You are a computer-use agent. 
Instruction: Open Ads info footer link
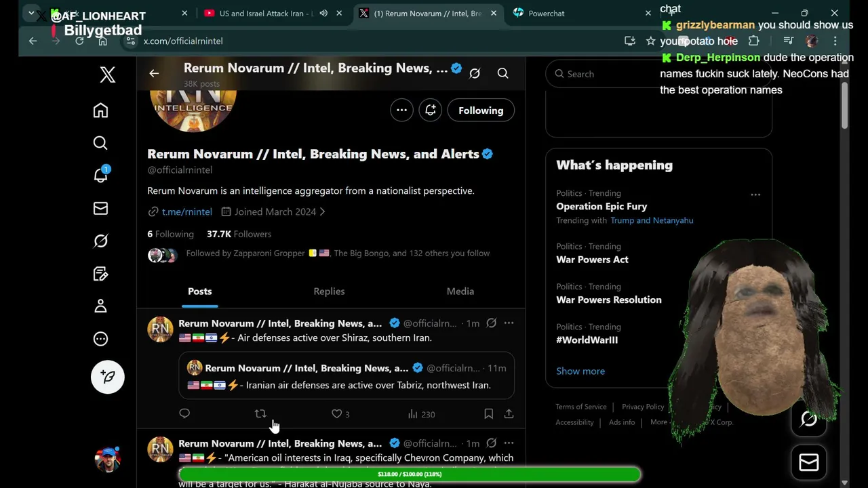(622, 422)
